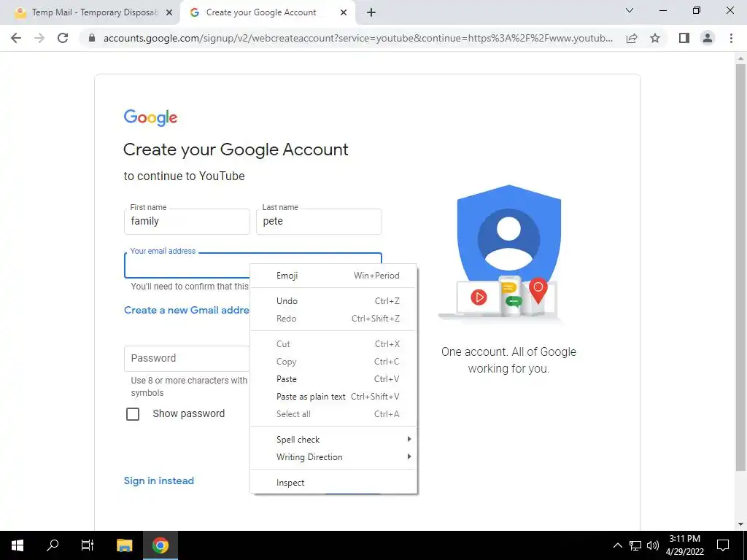
Task: Close the Temp Mail tab
Action: tap(169, 12)
